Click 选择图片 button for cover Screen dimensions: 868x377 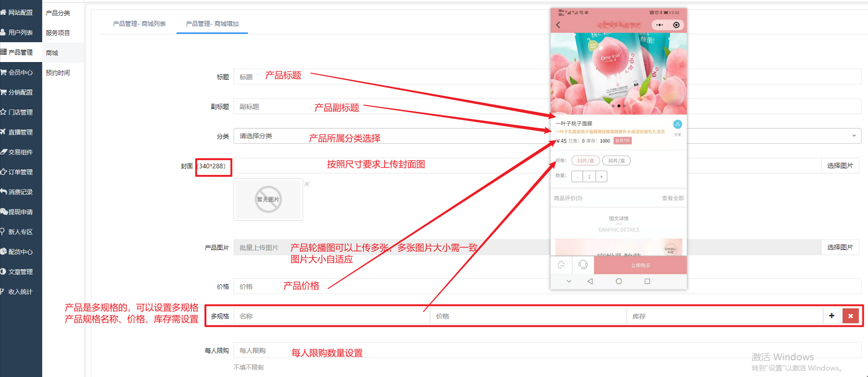tap(840, 165)
